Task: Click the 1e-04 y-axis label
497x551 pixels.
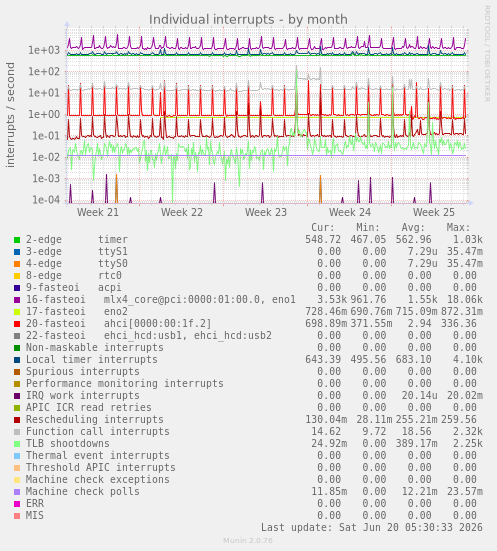Action: (46, 200)
